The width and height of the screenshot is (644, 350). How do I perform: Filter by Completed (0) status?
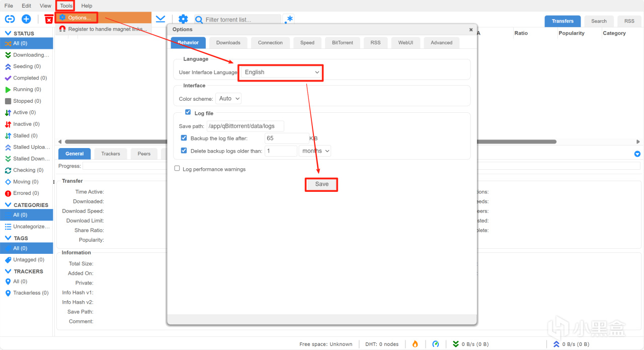[26, 78]
